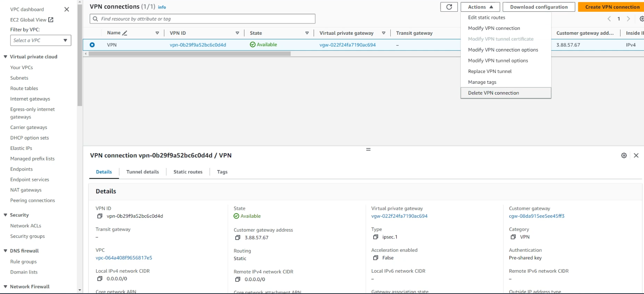Choose Delete VPN connection from menu

[x=493, y=93]
